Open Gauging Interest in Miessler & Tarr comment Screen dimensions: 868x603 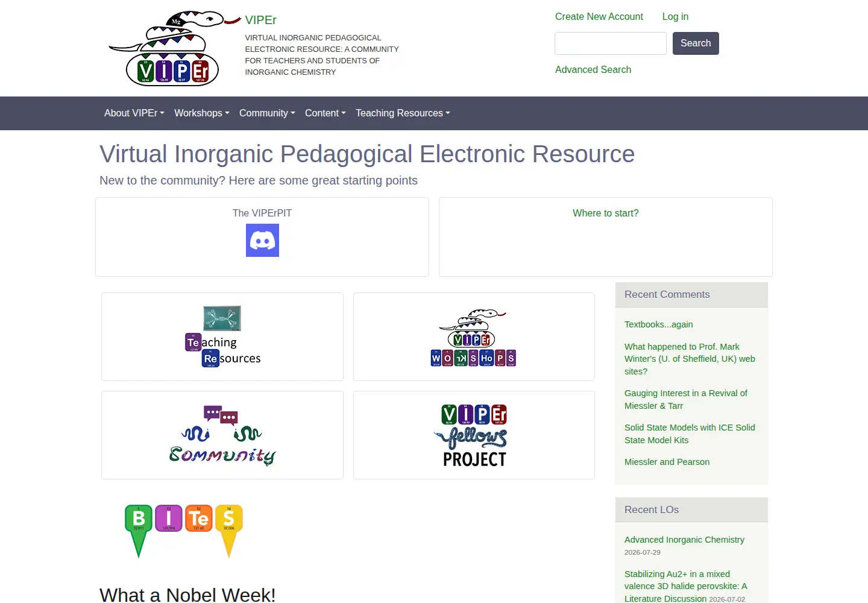686,399
